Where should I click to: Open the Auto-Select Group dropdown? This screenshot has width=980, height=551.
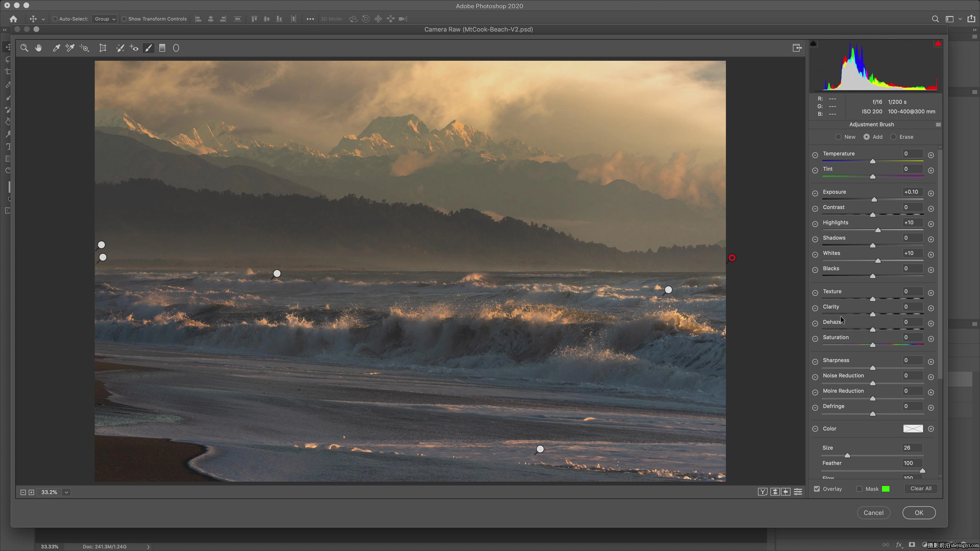point(105,19)
